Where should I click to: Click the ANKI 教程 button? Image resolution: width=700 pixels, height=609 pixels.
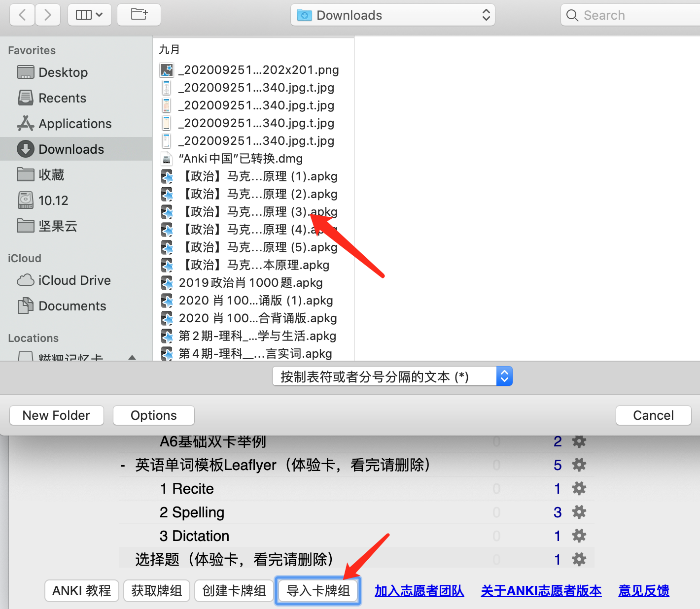click(82, 591)
